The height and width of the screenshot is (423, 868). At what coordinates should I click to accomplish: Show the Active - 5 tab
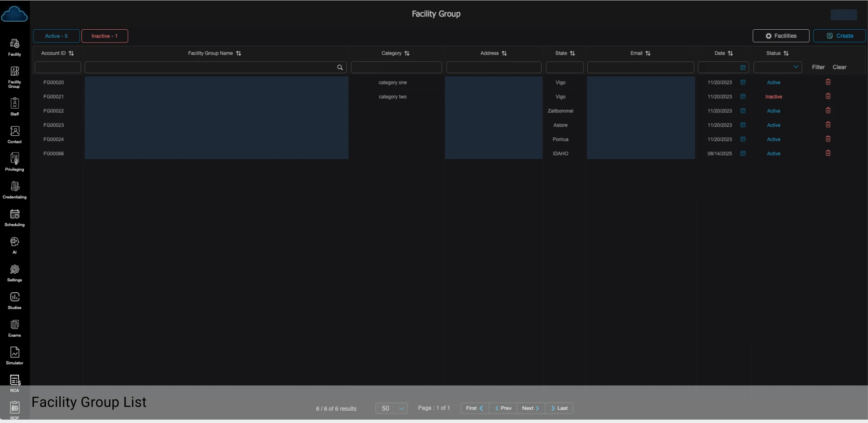tap(56, 36)
